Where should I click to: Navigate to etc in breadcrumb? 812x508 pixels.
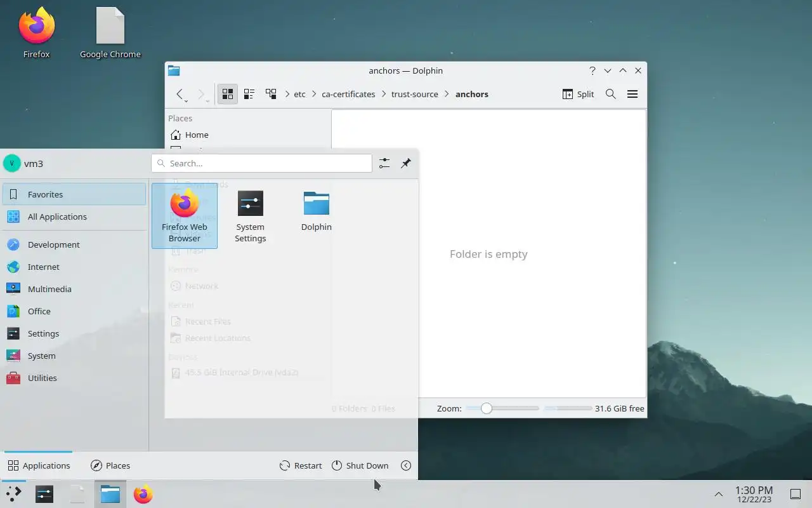[299, 94]
